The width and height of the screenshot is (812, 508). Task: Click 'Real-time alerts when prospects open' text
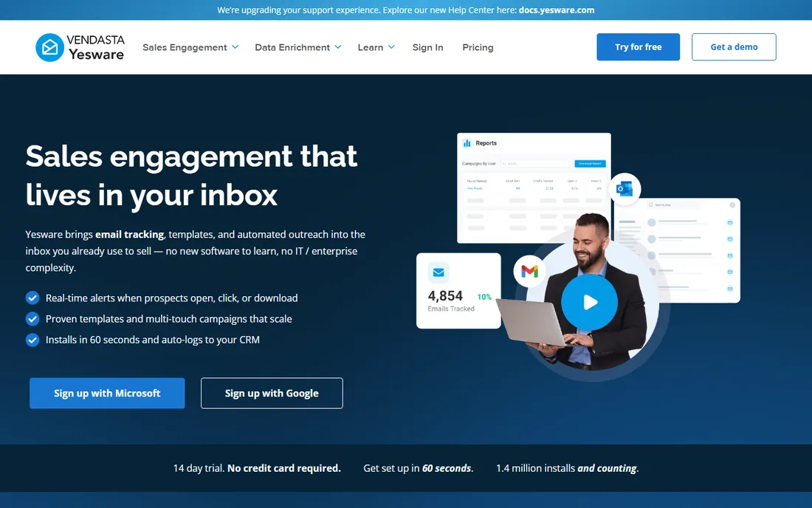click(171, 298)
